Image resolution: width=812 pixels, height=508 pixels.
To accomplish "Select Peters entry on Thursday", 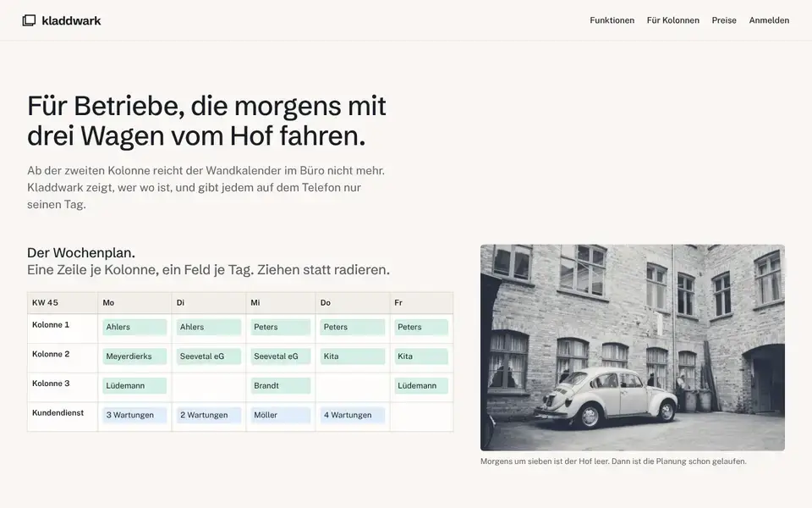I will [353, 327].
